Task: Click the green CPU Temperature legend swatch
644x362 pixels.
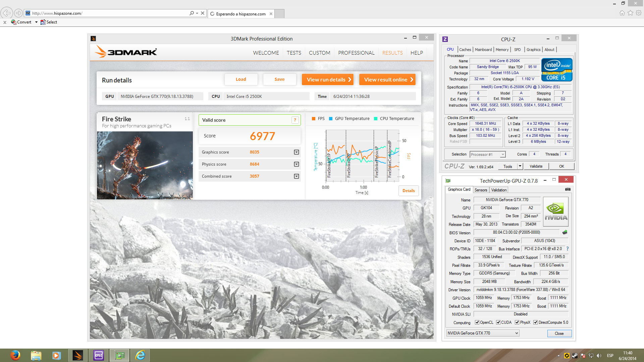Action: coord(376,119)
